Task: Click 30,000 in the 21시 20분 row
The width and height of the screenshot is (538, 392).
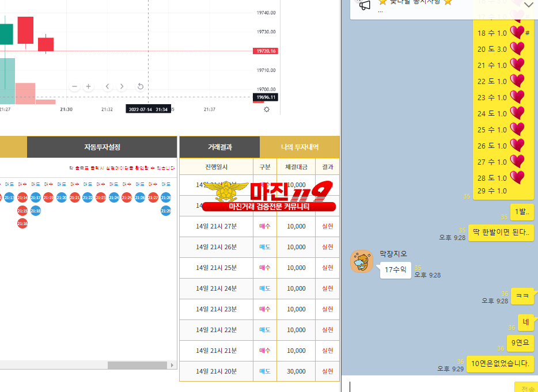Action: pos(296,371)
